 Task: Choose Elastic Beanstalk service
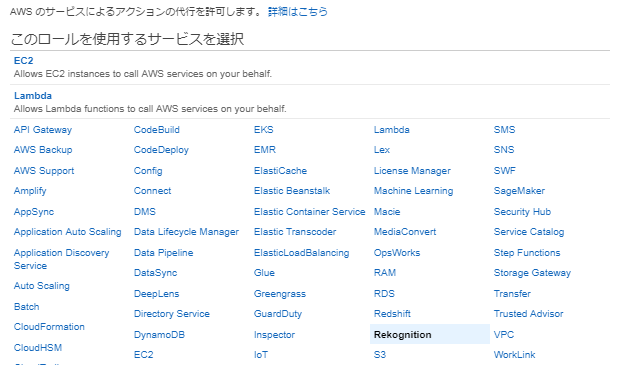292,191
